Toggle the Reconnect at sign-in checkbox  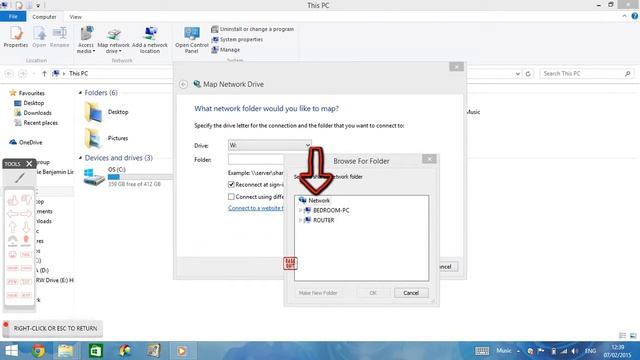click(x=231, y=184)
